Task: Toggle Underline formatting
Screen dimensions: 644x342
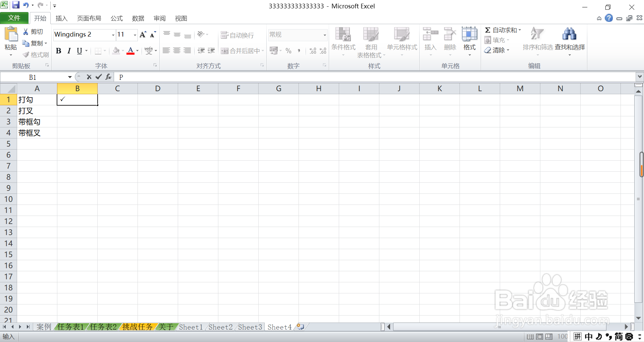Action: (79, 51)
